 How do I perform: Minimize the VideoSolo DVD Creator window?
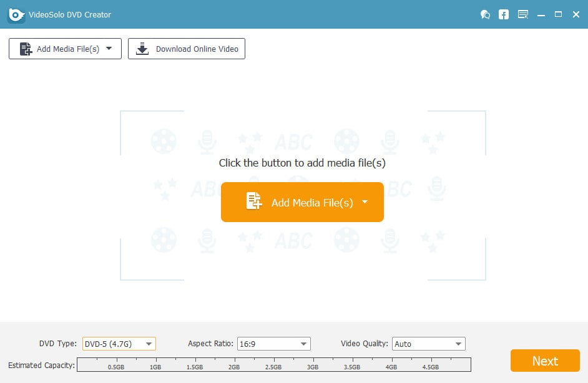[541, 16]
